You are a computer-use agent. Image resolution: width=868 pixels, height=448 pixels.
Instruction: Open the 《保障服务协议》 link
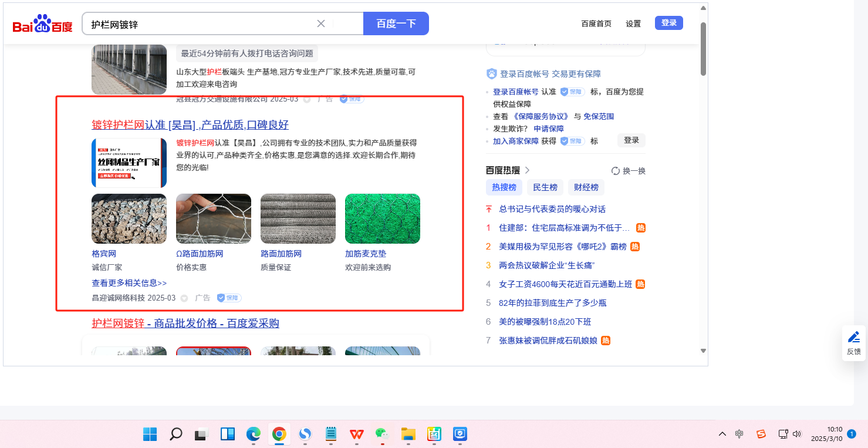pyautogui.click(x=542, y=116)
